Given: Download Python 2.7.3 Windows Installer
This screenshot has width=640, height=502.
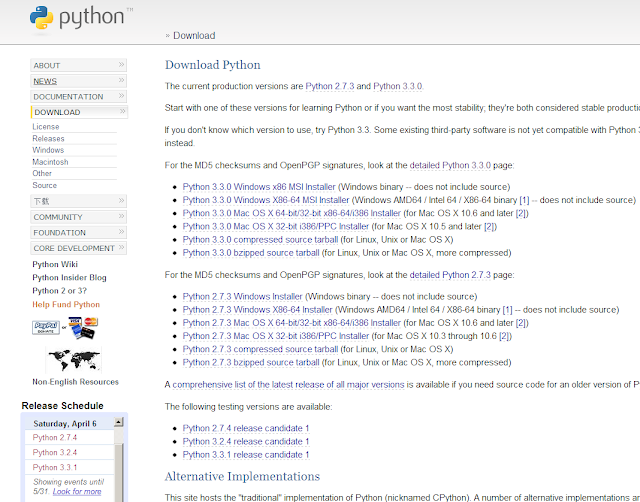Looking at the screenshot, I should pyautogui.click(x=242, y=296).
